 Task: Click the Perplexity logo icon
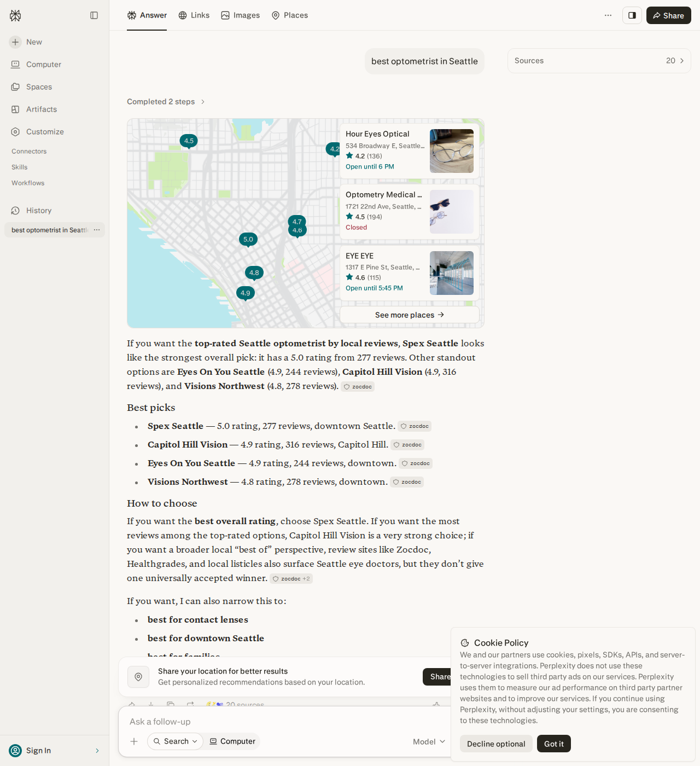tap(15, 15)
